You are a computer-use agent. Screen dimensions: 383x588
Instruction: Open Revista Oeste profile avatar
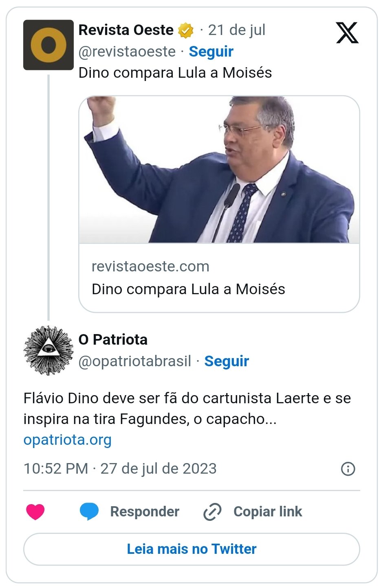click(48, 45)
